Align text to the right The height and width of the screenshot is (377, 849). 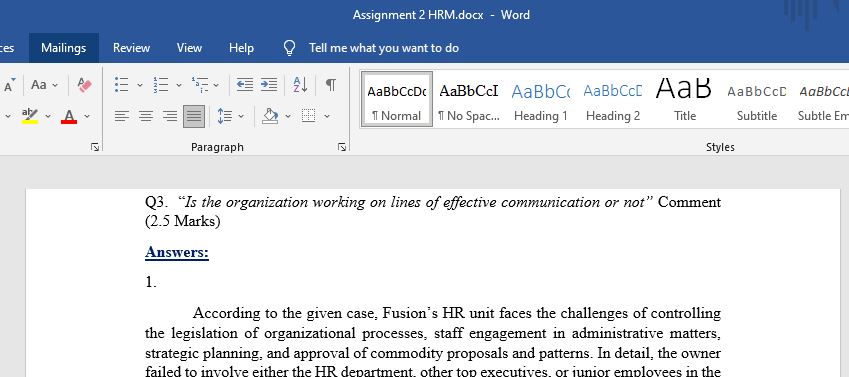[x=170, y=116]
